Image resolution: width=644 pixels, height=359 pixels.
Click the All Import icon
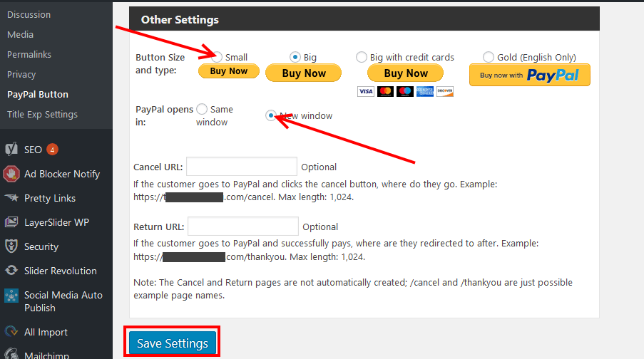pyautogui.click(x=11, y=331)
